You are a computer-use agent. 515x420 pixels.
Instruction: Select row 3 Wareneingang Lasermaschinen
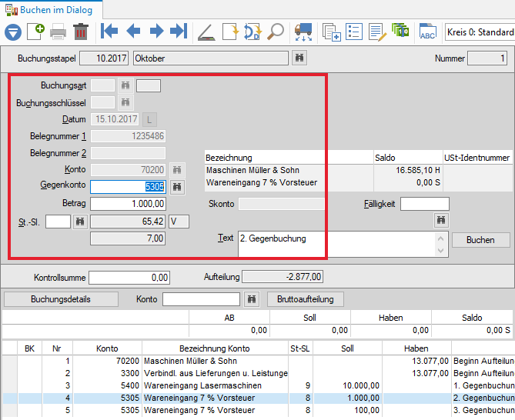tap(259, 385)
